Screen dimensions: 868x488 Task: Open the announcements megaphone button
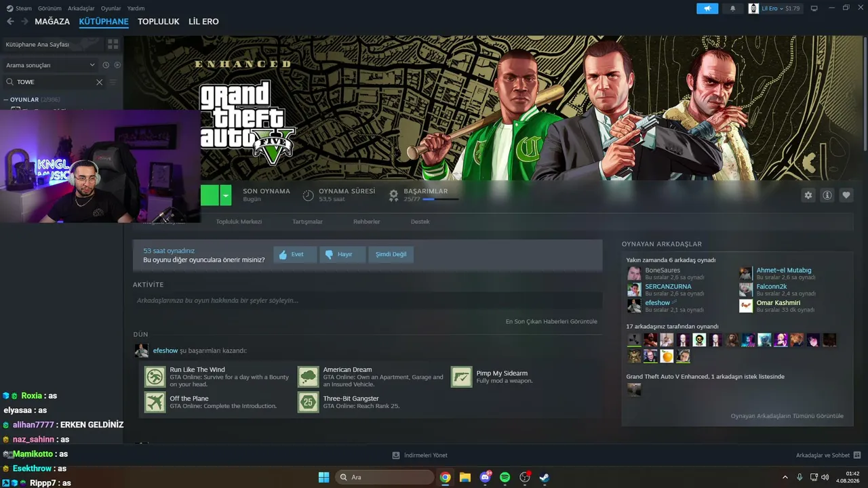click(x=707, y=8)
